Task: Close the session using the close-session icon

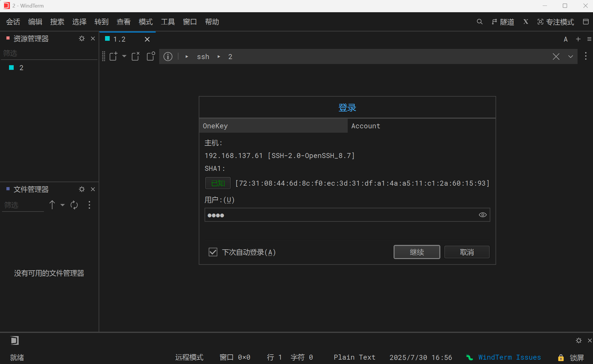Action: (x=136, y=56)
